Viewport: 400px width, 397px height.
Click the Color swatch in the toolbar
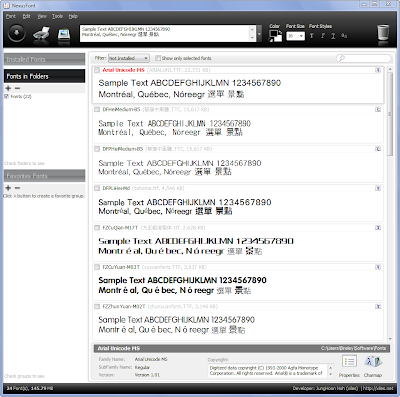pyautogui.click(x=276, y=36)
